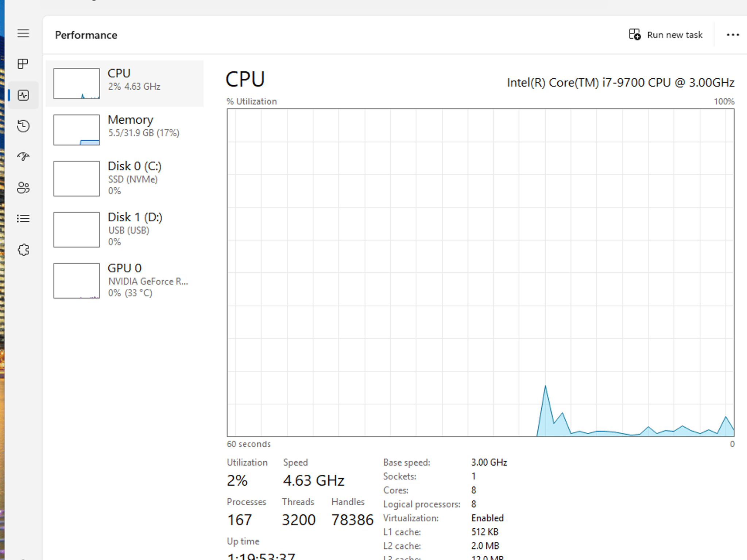Screen dimensions: 747x560
Task: Click the 4.63 GHz speed value
Action: point(314,481)
